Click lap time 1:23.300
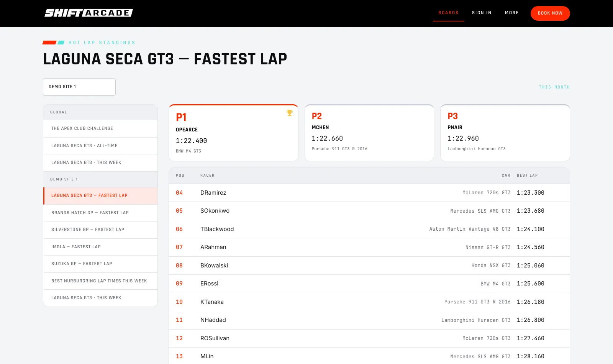613x364 pixels. click(x=531, y=193)
